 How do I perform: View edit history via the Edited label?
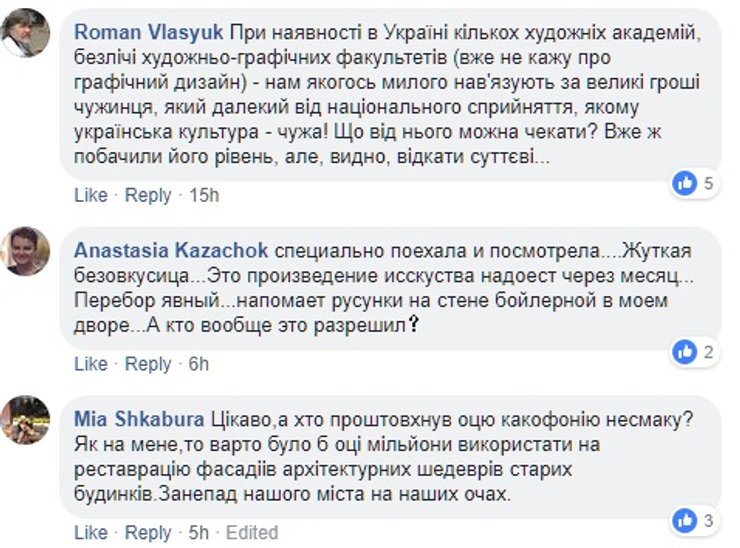(x=252, y=532)
